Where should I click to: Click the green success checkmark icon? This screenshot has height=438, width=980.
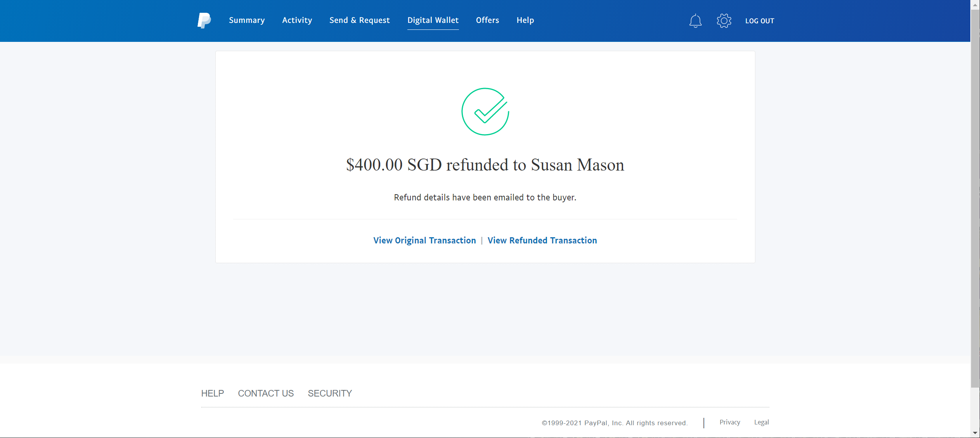coord(485,112)
